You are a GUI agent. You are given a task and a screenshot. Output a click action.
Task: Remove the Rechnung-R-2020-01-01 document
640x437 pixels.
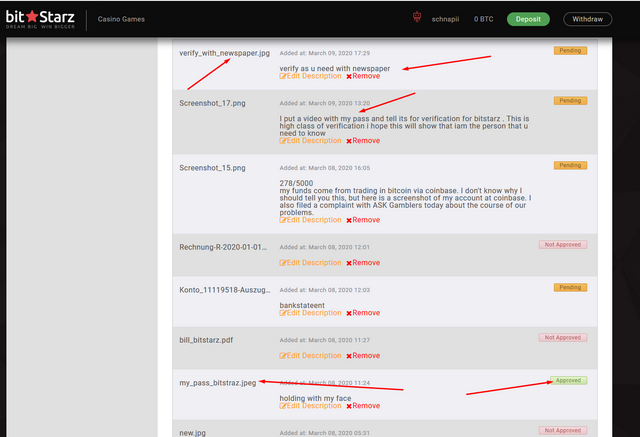tap(363, 263)
